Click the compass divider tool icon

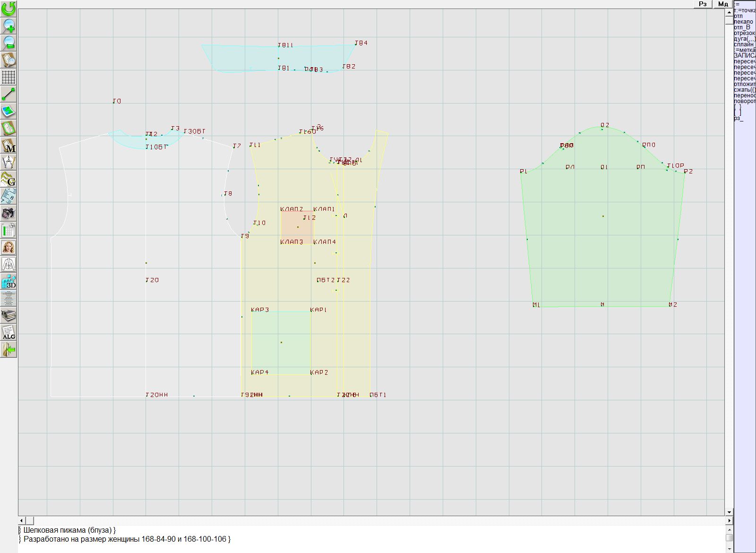tap(9, 163)
